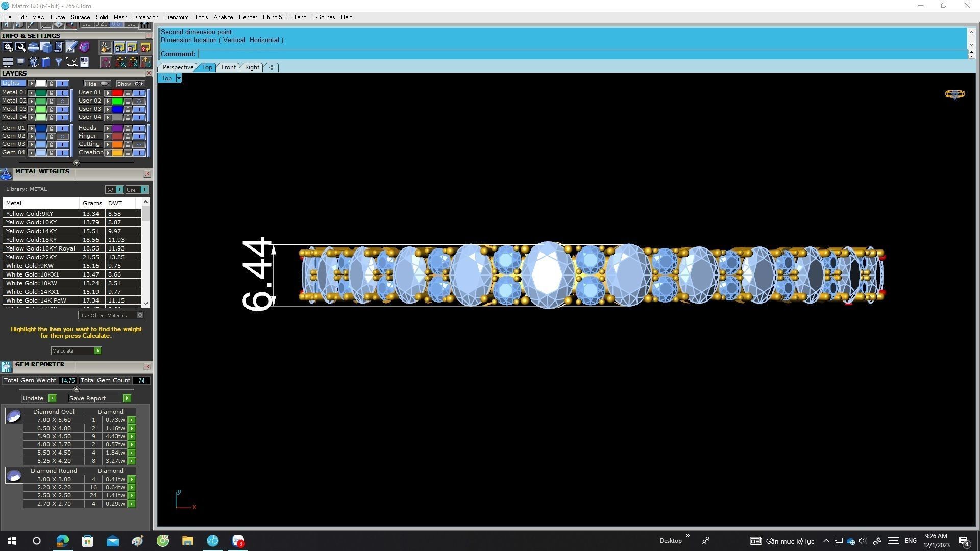The height and width of the screenshot is (551, 980).
Task: Expand the 7.00 X 5.60 oval diamond row arrow
Action: point(132,420)
